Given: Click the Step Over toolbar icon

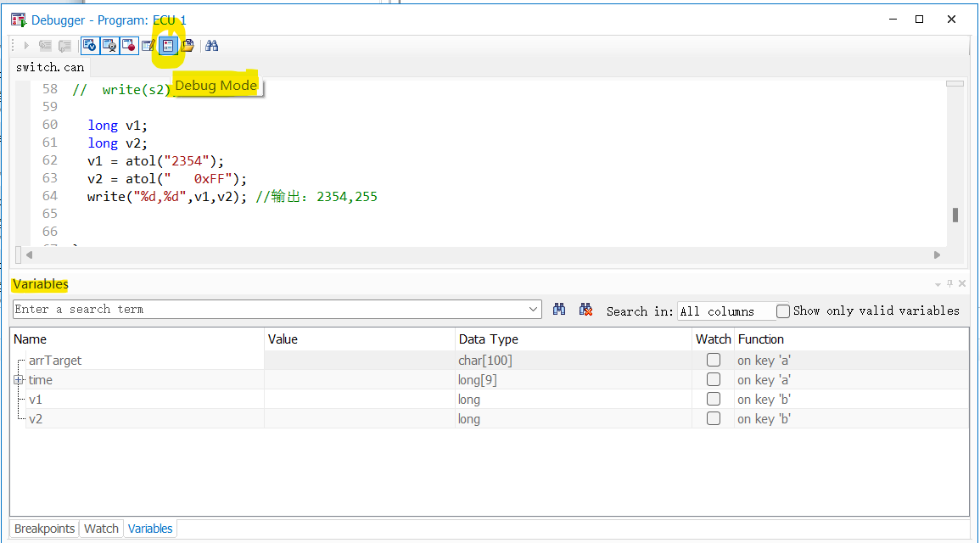Looking at the screenshot, I should [x=64, y=46].
